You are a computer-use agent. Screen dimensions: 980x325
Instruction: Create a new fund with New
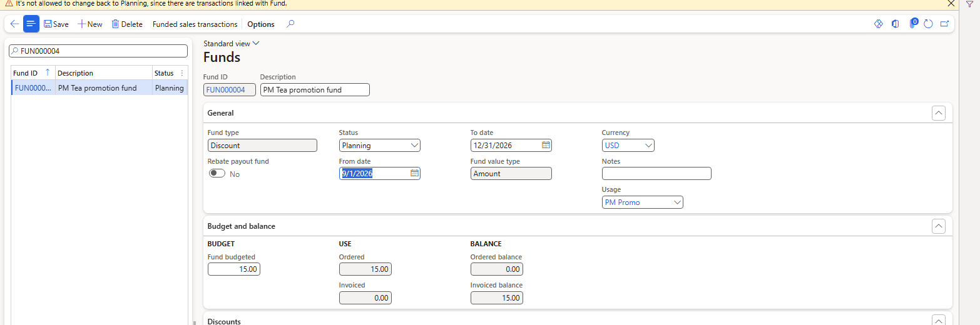[x=90, y=24]
